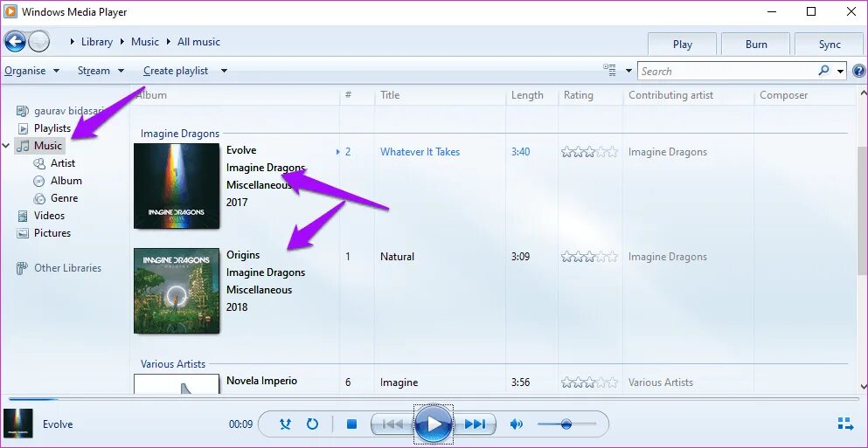Collapse the Music tree node
Viewport: 868px width, 448px height.
pyautogui.click(x=6, y=146)
